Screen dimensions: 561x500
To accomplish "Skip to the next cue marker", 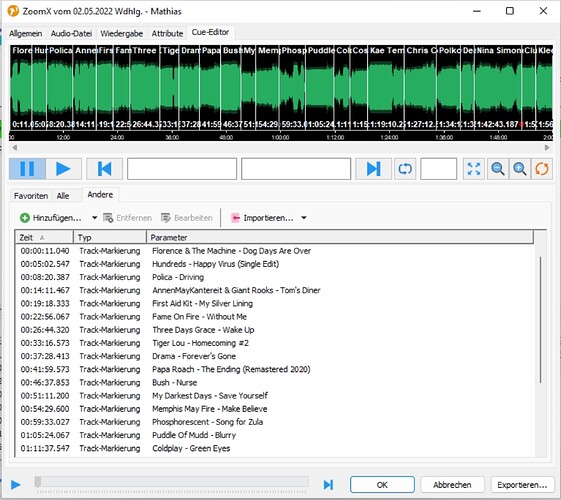I will tap(373, 169).
